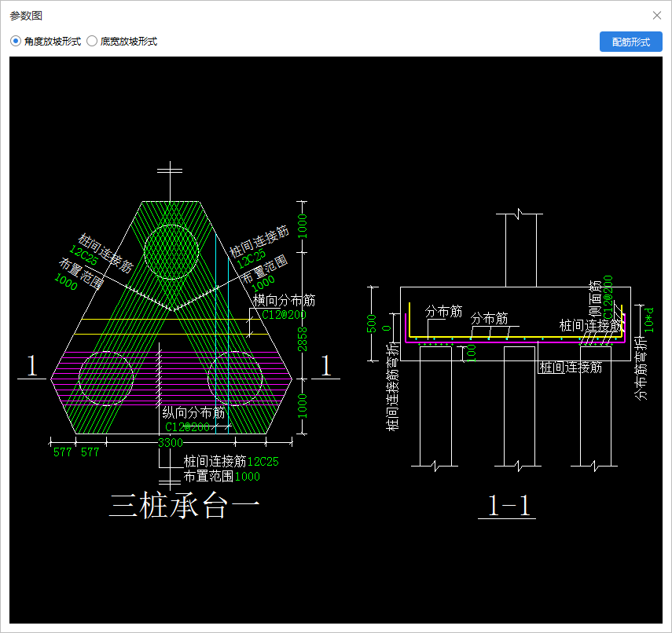Click the C12@200 value under 纵向分布筋

click(187, 427)
